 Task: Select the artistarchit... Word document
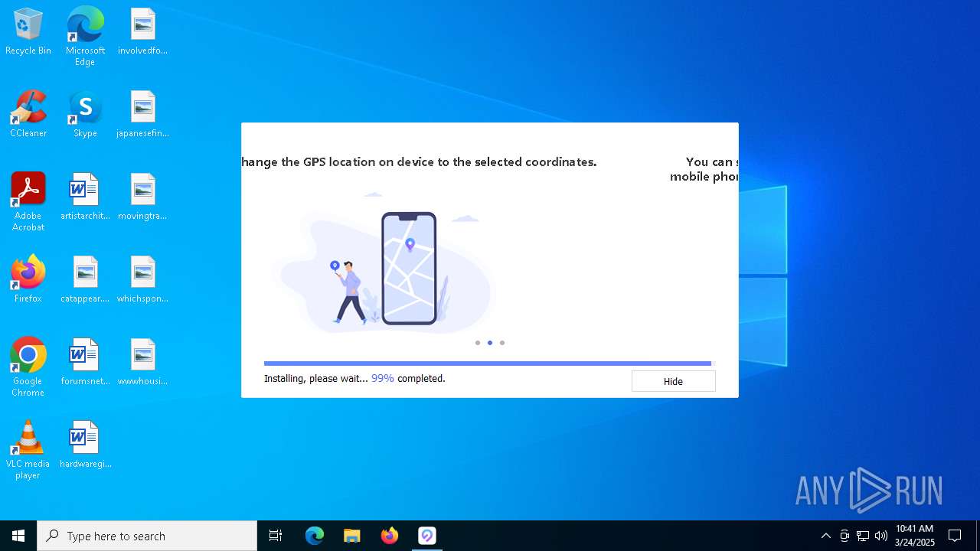(x=85, y=197)
